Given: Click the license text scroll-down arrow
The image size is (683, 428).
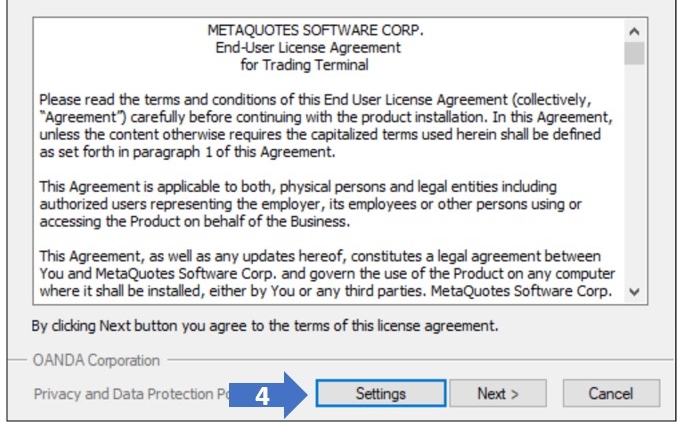Looking at the screenshot, I should (x=634, y=291).
